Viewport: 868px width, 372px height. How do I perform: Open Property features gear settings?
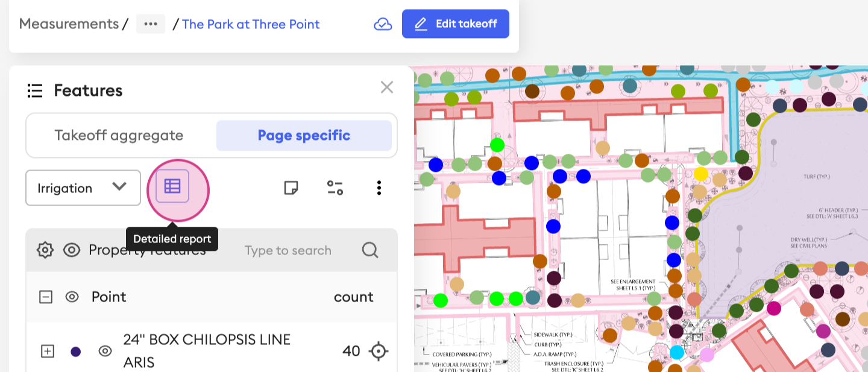[x=45, y=250]
